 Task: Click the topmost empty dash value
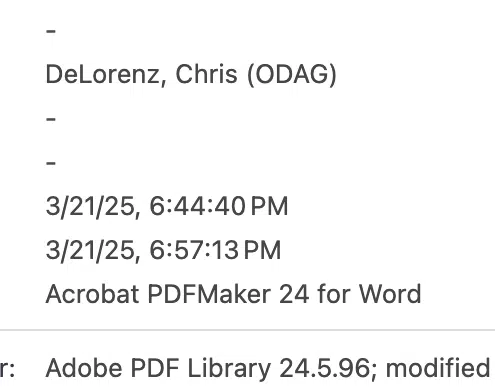tap(51, 32)
